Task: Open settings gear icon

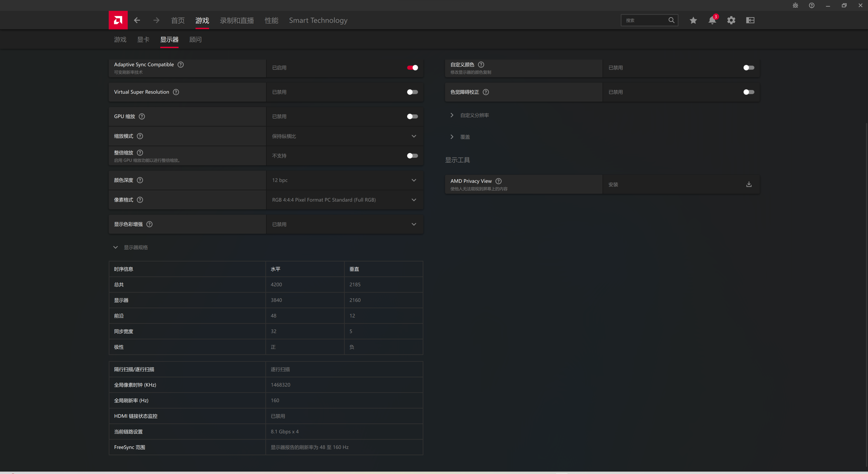Action: 731,20
